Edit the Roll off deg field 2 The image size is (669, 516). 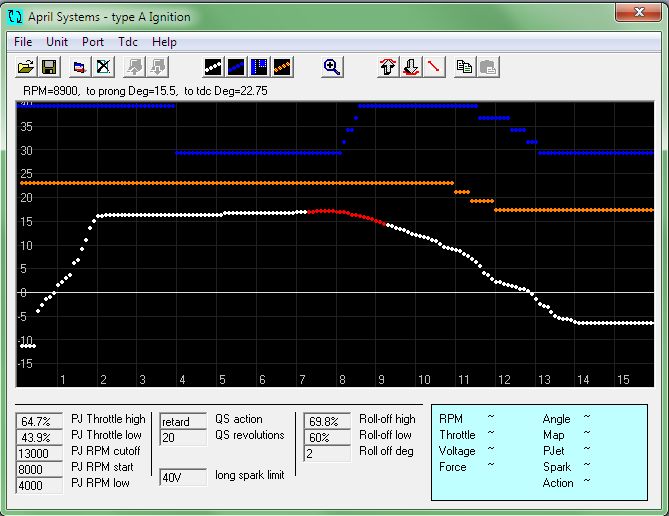pos(327,453)
